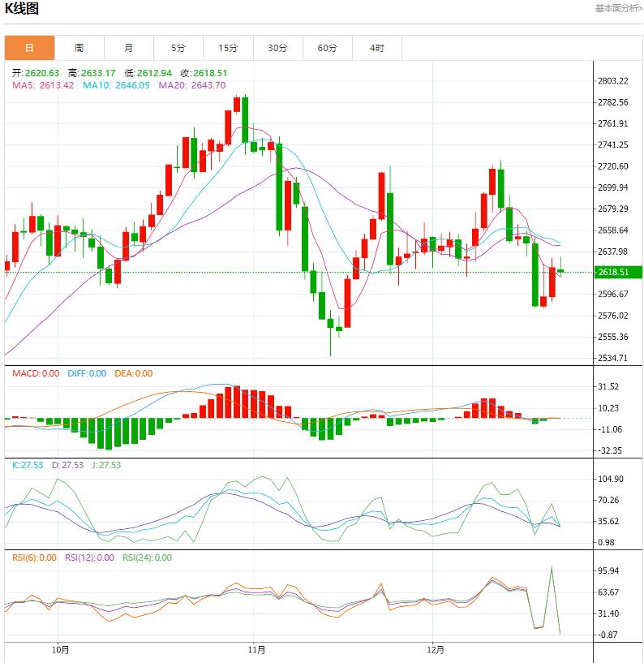
Task: Click the 2534.71 price axis label
Action: pyautogui.click(x=612, y=358)
